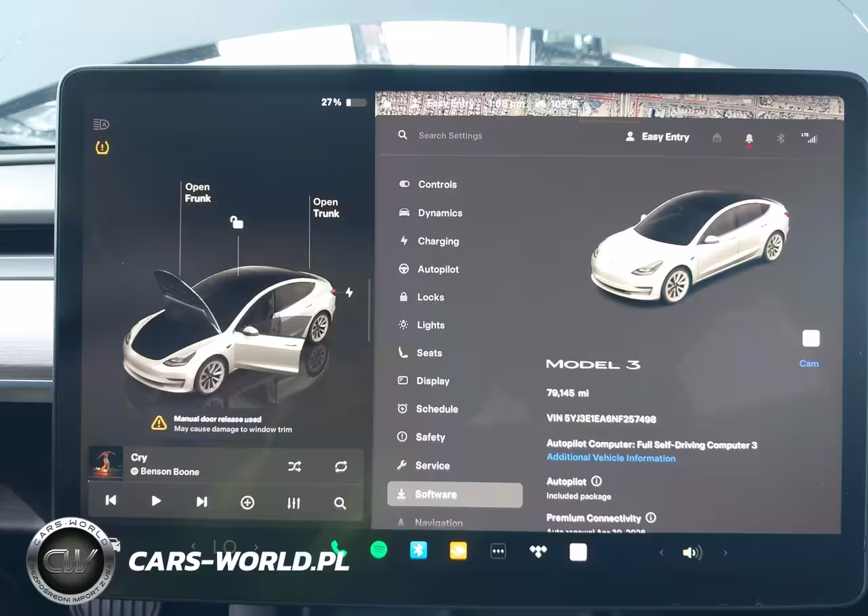The height and width of the screenshot is (616, 868).
Task: Open the Autopilot settings section
Action: (x=438, y=269)
